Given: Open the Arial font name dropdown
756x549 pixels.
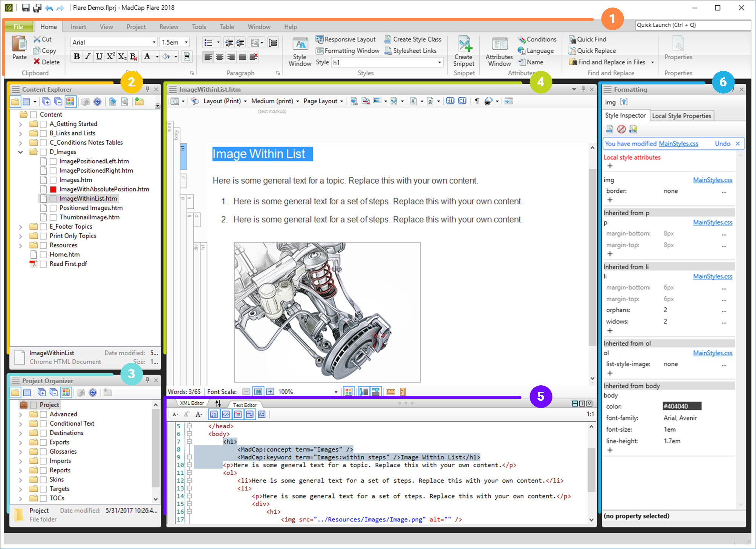Looking at the screenshot, I should click(154, 42).
